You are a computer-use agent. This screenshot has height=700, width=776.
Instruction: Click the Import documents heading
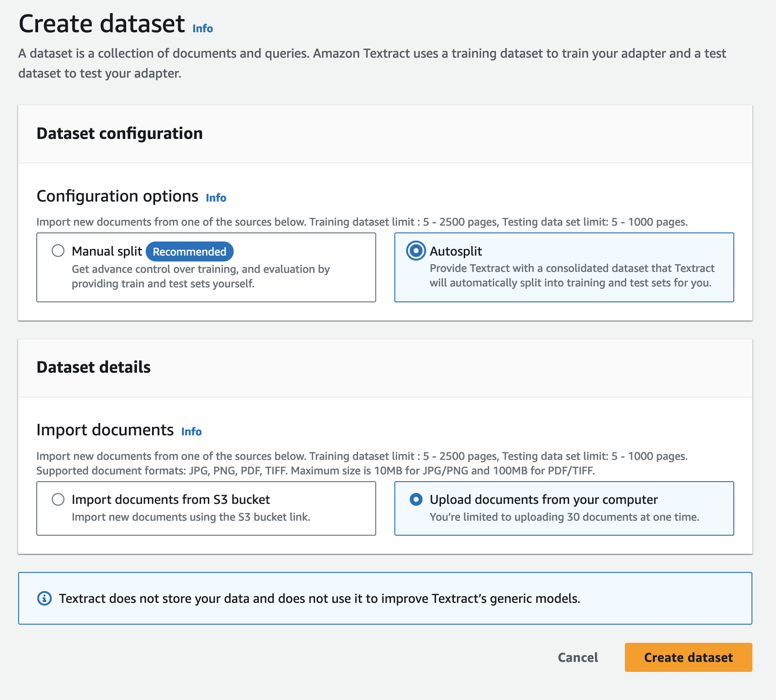coord(105,429)
